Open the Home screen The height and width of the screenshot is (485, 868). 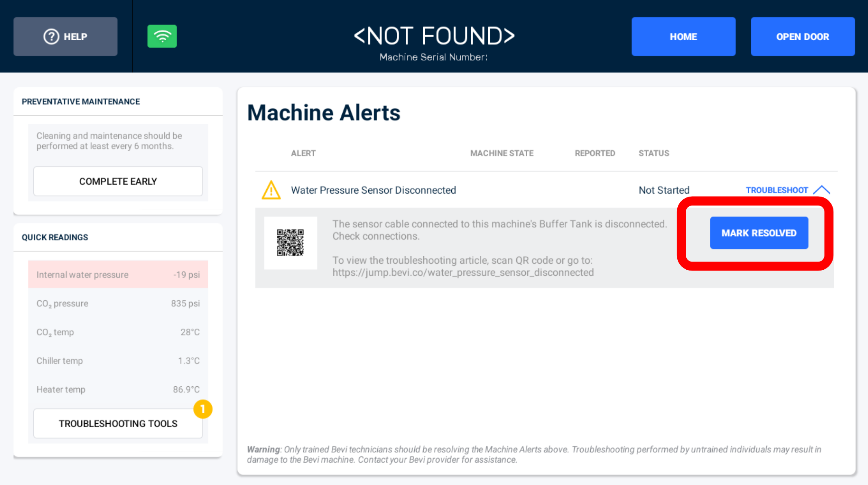point(683,37)
